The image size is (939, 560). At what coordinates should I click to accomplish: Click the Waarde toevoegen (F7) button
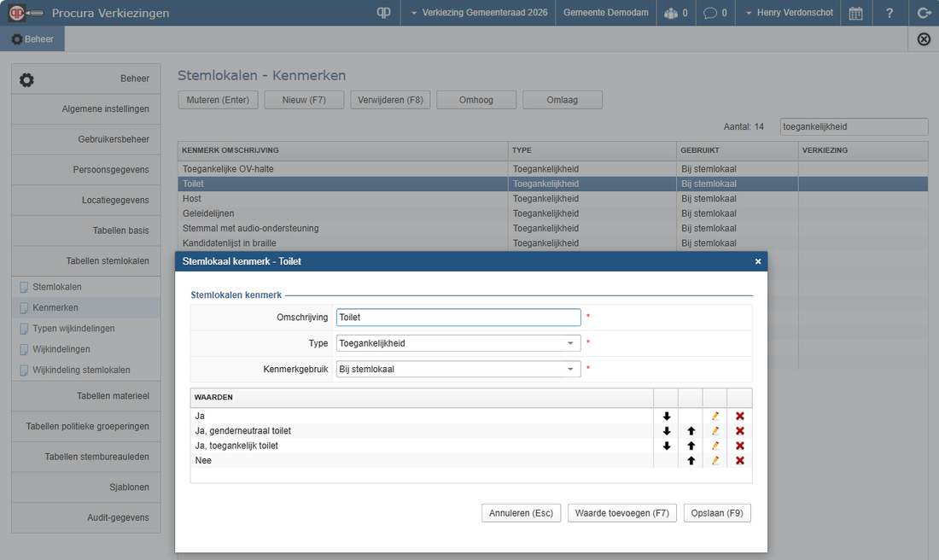tap(621, 513)
